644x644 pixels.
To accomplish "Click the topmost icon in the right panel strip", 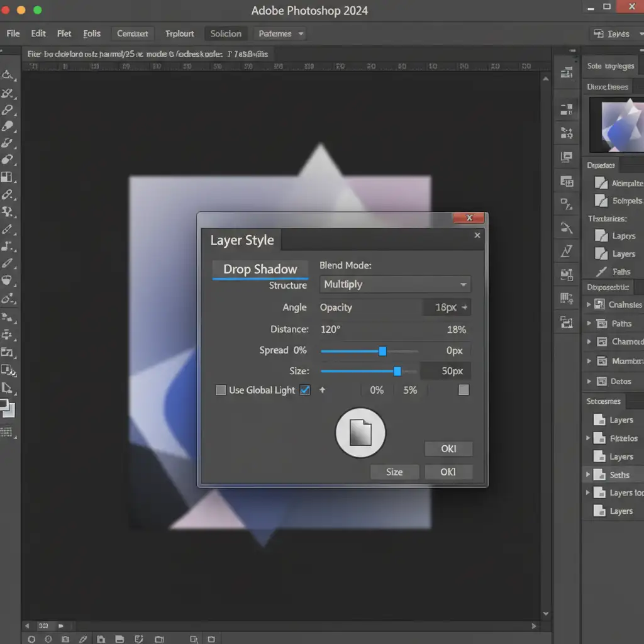I will pyautogui.click(x=566, y=73).
